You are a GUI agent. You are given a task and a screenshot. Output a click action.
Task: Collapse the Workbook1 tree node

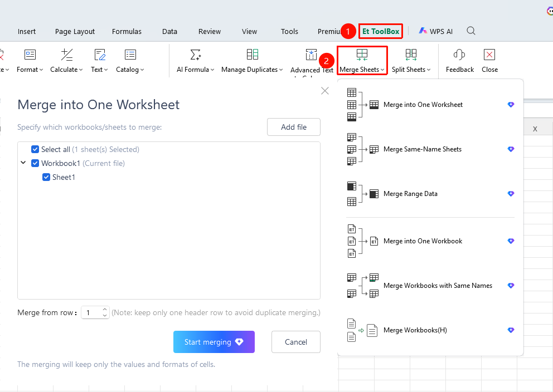[x=23, y=163]
